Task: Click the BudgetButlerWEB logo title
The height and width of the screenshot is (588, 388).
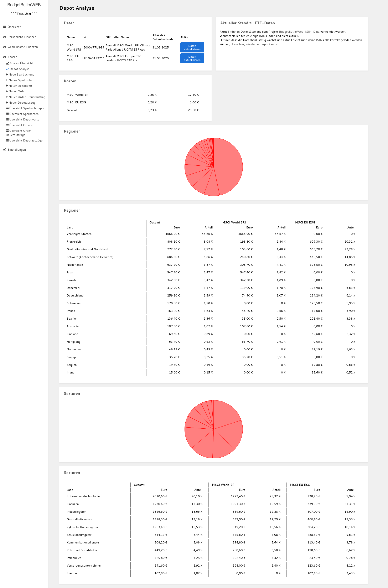Action: click(24, 5)
